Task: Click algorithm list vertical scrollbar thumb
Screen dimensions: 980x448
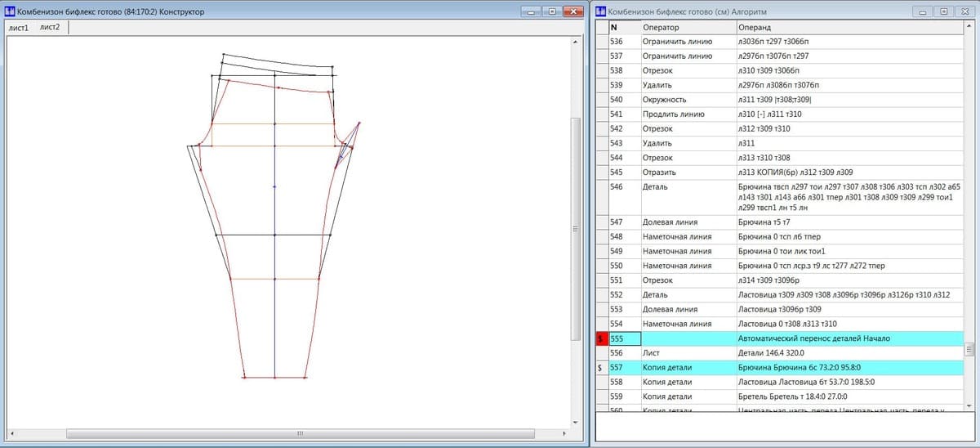Action: click(969, 349)
